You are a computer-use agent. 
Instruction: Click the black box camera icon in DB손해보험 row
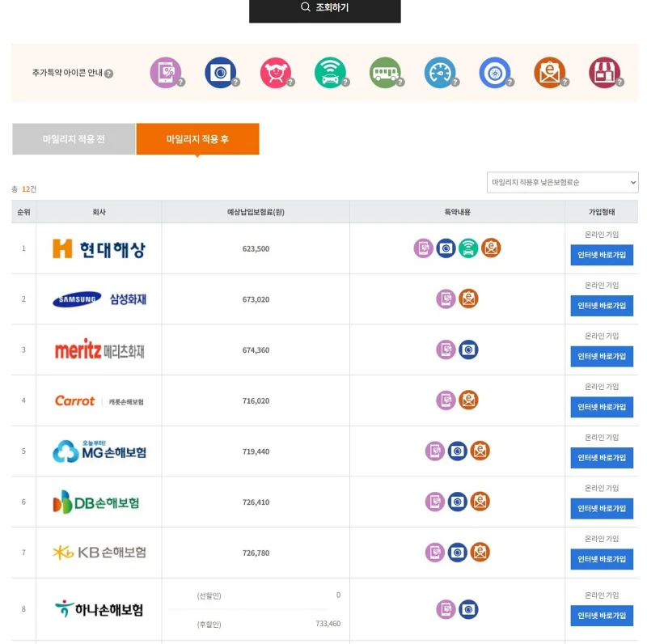457,502
